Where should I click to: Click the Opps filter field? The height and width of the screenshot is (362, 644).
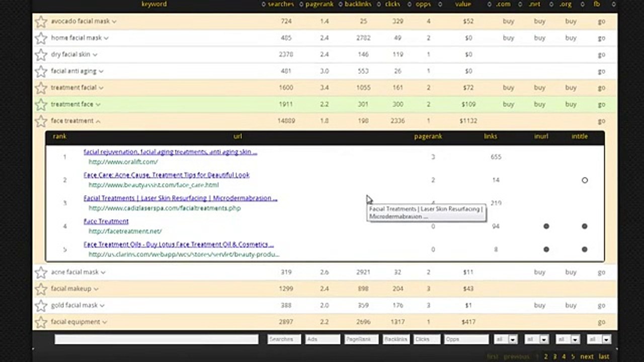pyautogui.click(x=466, y=339)
